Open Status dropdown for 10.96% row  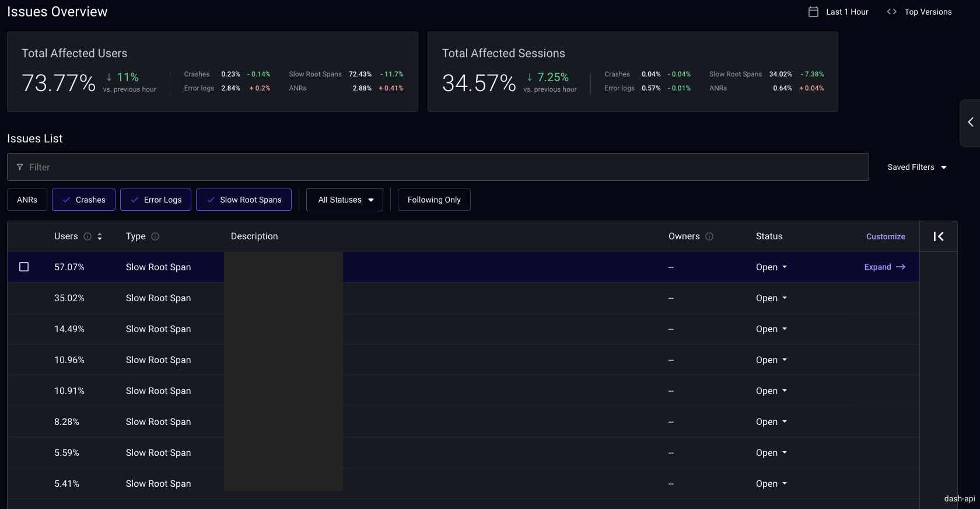pyautogui.click(x=772, y=360)
